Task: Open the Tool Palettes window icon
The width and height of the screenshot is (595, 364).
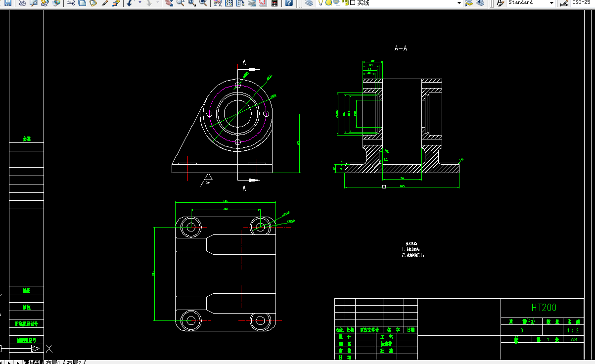Action: 240,3
